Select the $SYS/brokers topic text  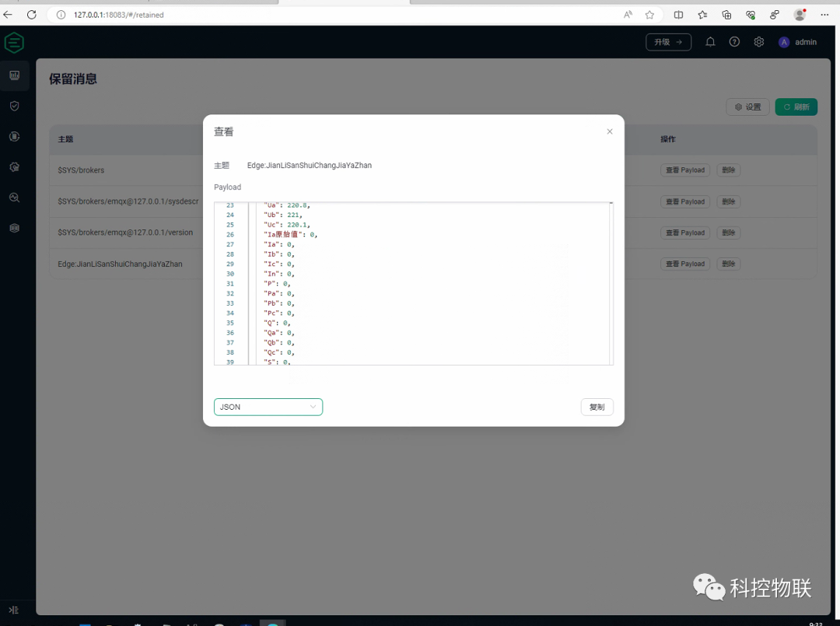click(x=81, y=170)
